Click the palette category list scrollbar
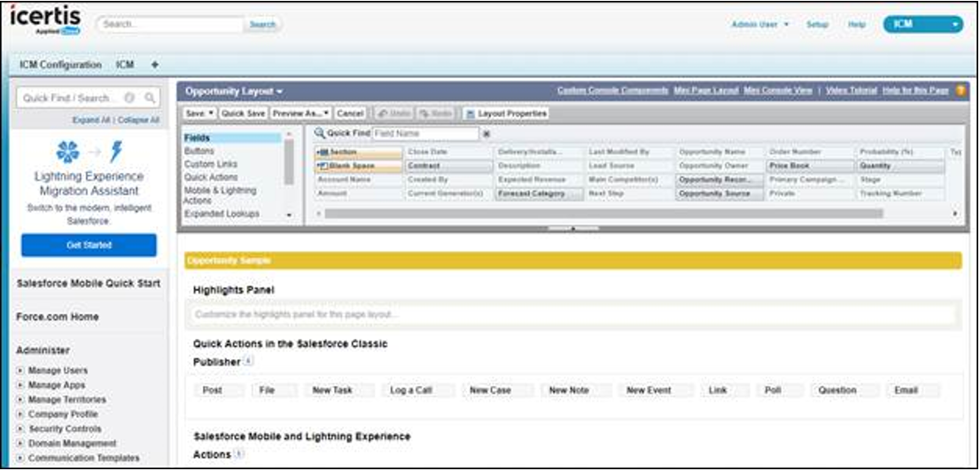This screenshot has height=471, width=980. click(289, 161)
